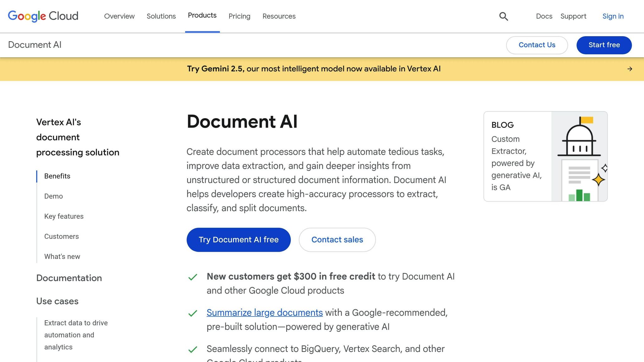The image size is (644, 362).
Task: Open the Resources menu
Action: pos(279,16)
